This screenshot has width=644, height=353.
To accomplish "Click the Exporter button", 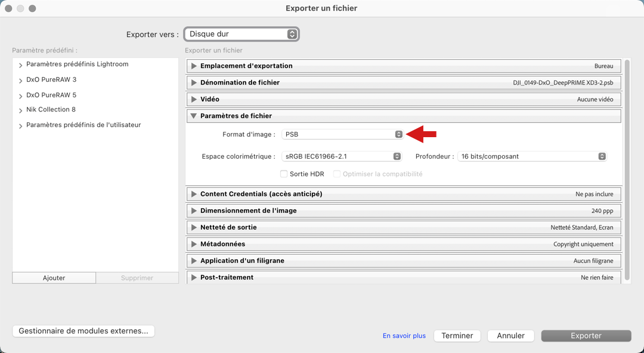I will pyautogui.click(x=586, y=336).
